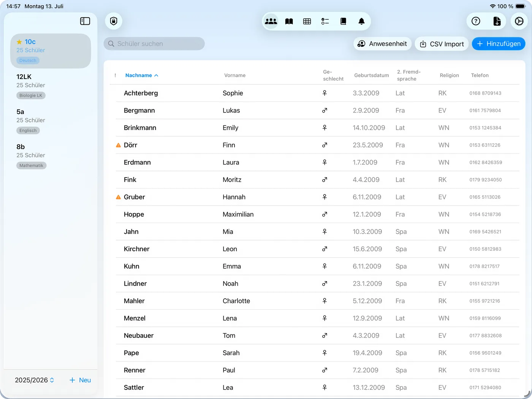Select first name Maximilian
The image size is (532, 399).
click(x=238, y=214)
